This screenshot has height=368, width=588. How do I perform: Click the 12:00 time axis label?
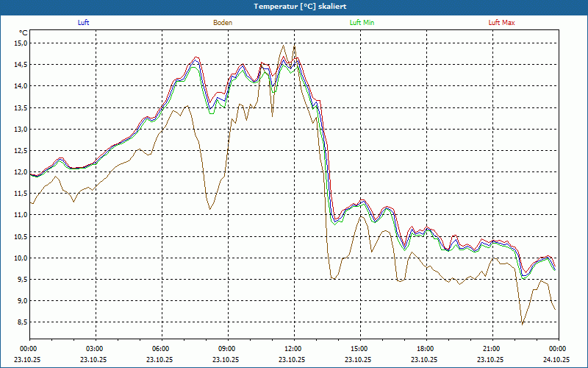click(293, 349)
